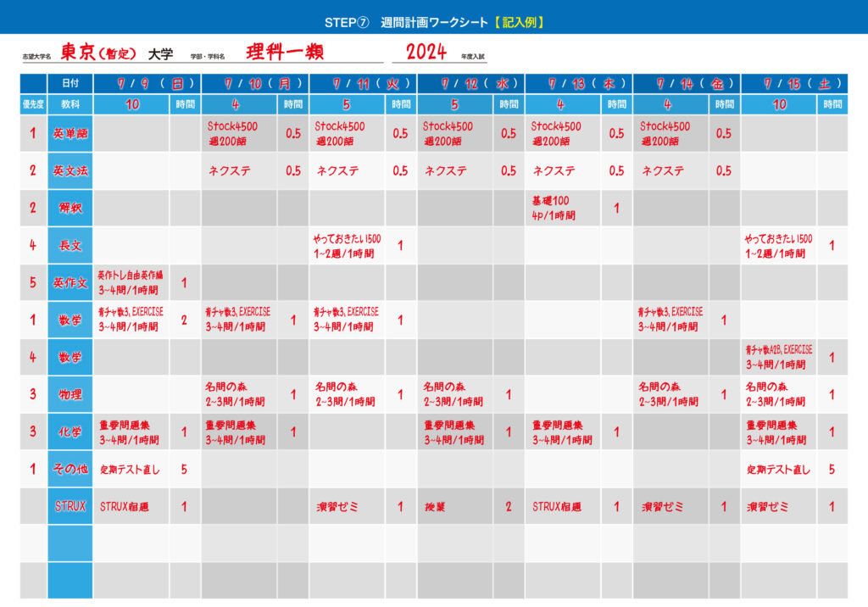The image size is (868, 607).
Task: Select the 7/9 (日) date header
Action: point(147,84)
